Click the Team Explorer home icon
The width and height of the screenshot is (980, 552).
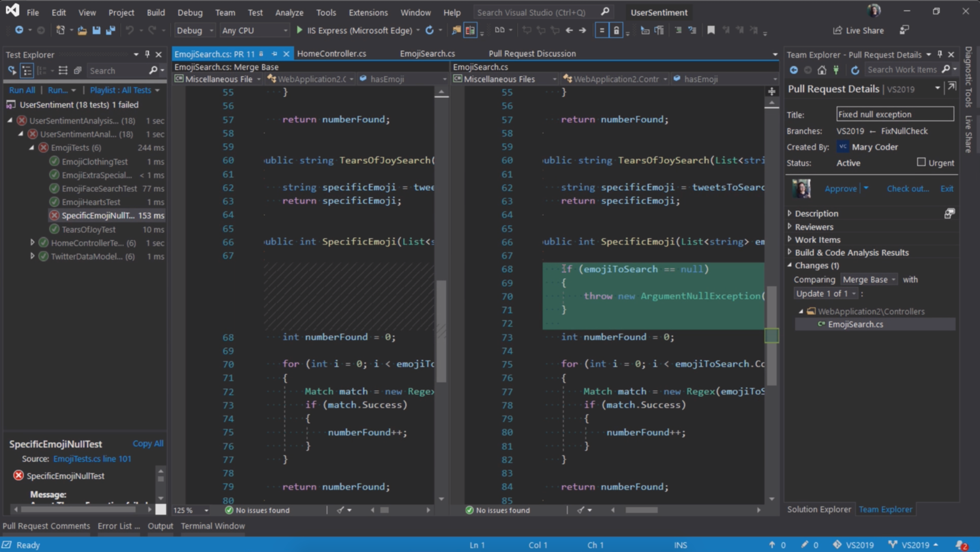click(821, 69)
